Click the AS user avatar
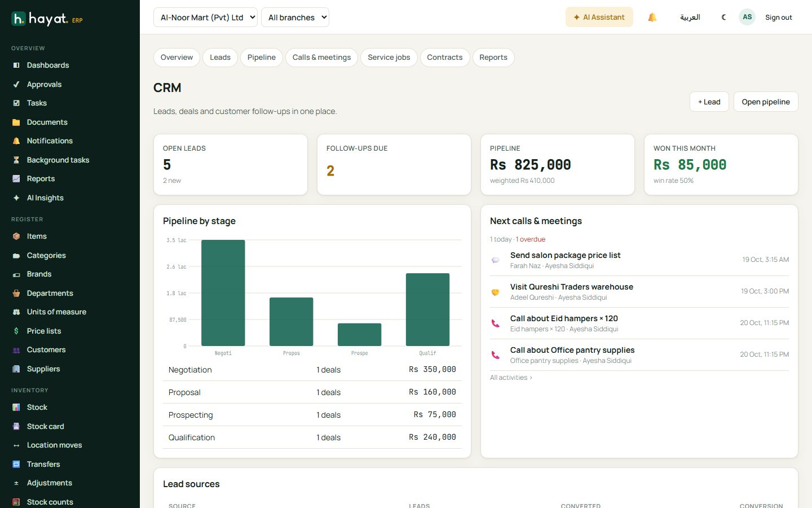The image size is (812, 508). (x=747, y=17)
